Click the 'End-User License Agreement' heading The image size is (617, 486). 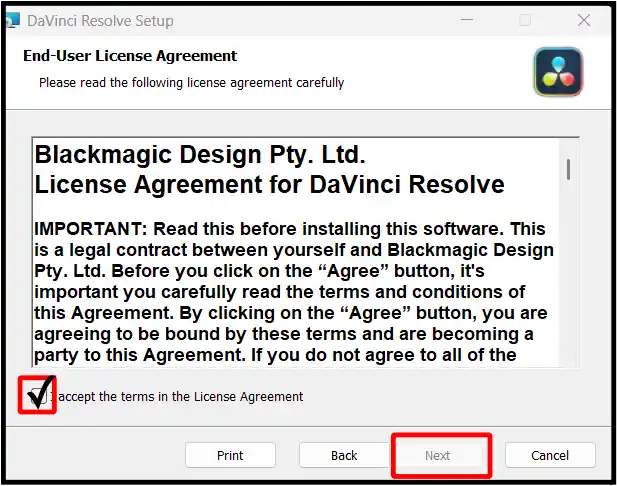pyautogui.click(x=130, y=56)
